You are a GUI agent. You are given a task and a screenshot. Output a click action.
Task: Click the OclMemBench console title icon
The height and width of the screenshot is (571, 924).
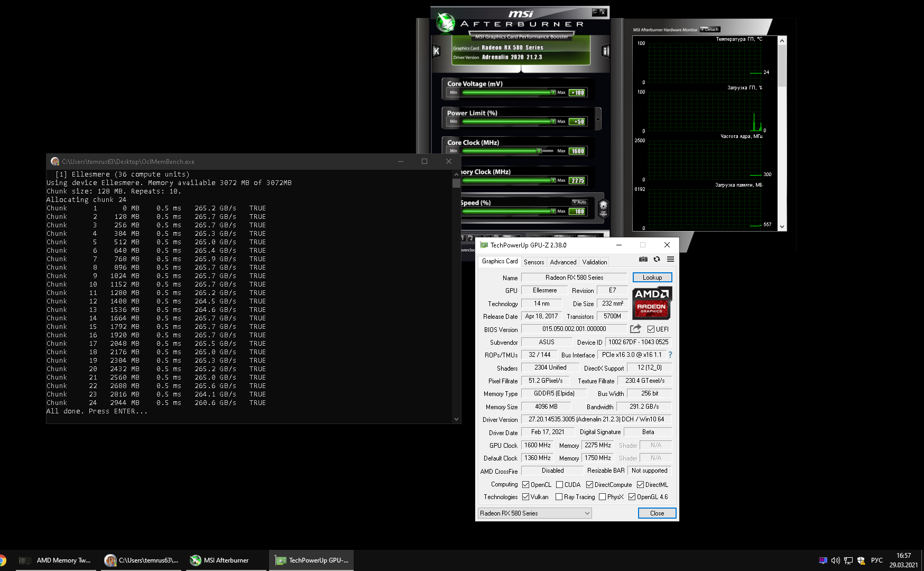(55, 161)
